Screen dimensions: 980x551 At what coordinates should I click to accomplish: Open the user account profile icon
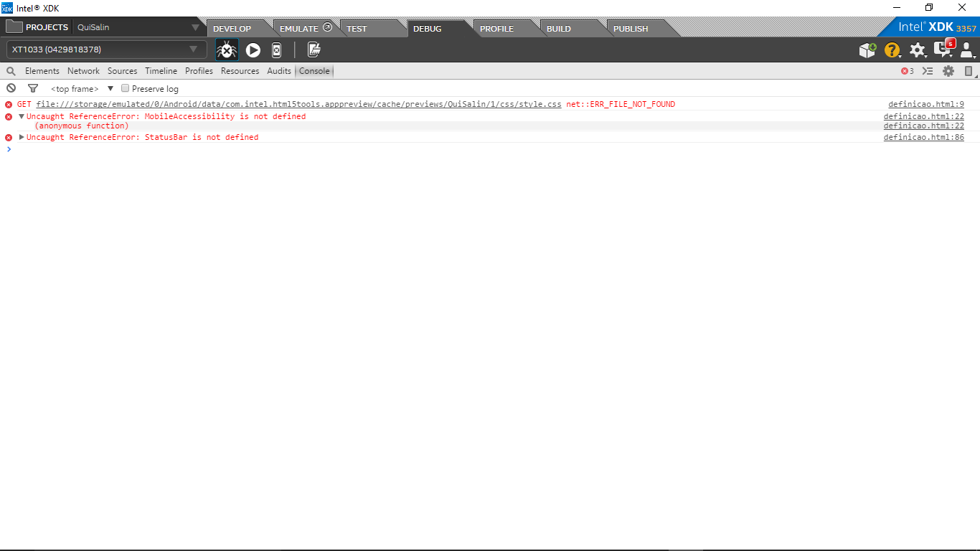point(967,50)
